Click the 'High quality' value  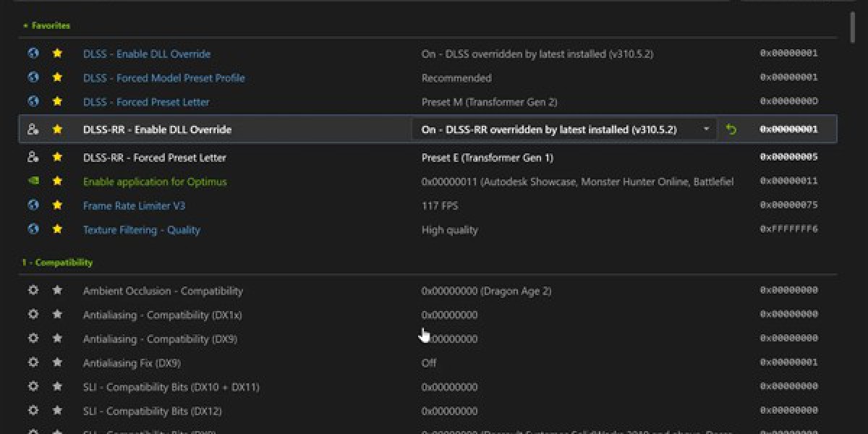(450, 229)
